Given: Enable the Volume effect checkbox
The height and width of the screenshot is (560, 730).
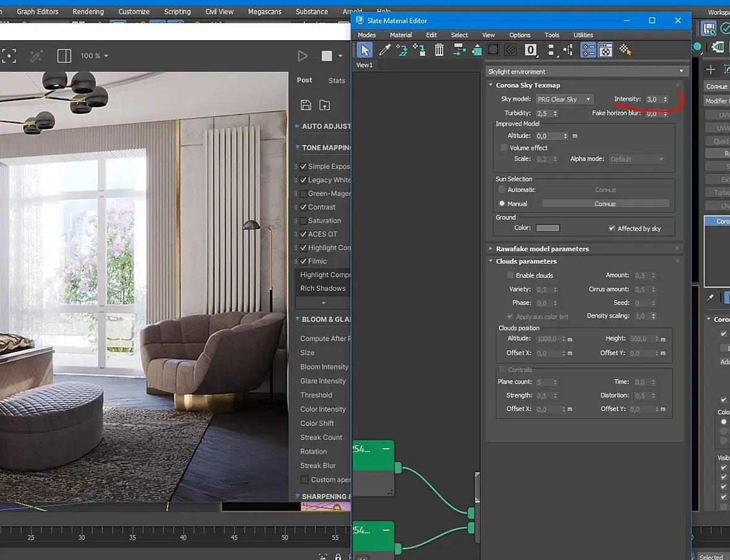Looking at the screenshot, I should (x=504, y=148).
